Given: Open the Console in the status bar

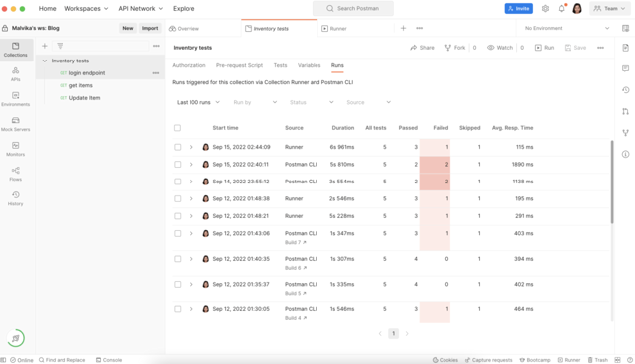Looking at the screenshot, I should pyautogui.click(x=109, y=360).
